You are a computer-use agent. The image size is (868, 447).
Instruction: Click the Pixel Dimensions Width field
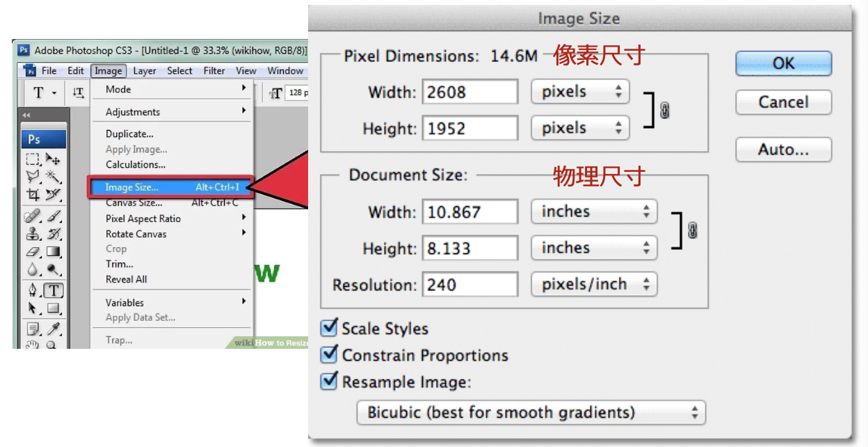[470, 92]
